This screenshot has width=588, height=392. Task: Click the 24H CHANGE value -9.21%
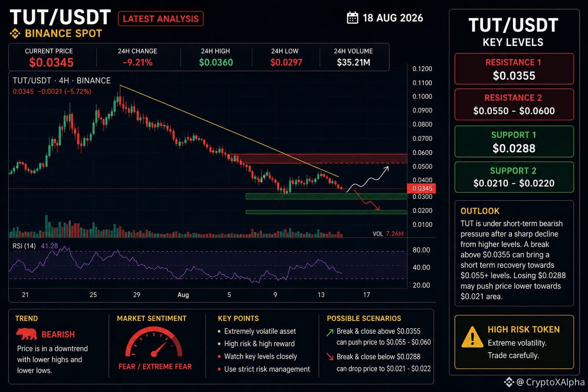(x=137, y=62)
